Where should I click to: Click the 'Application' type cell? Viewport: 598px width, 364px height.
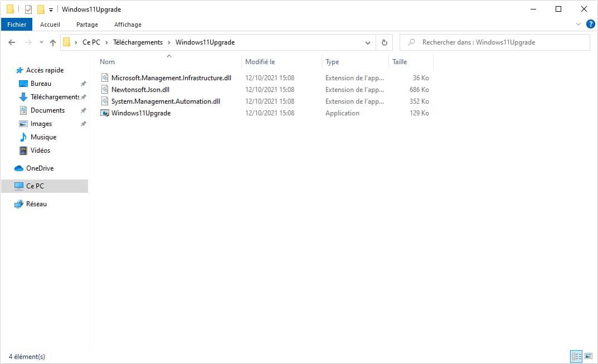tap(342, 113)
